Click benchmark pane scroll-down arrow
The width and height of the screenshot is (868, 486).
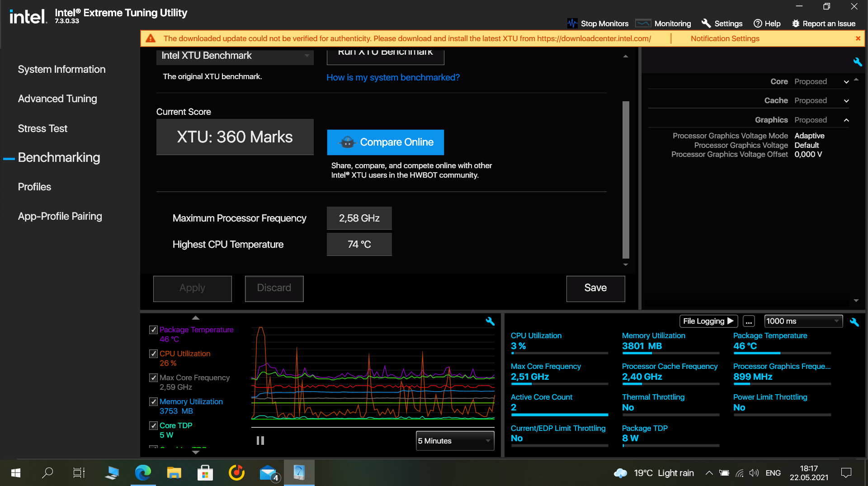point(626,265)
